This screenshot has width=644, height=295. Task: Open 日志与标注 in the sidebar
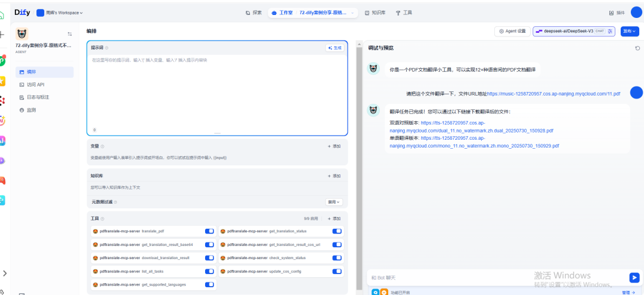(x=44, y=97)
